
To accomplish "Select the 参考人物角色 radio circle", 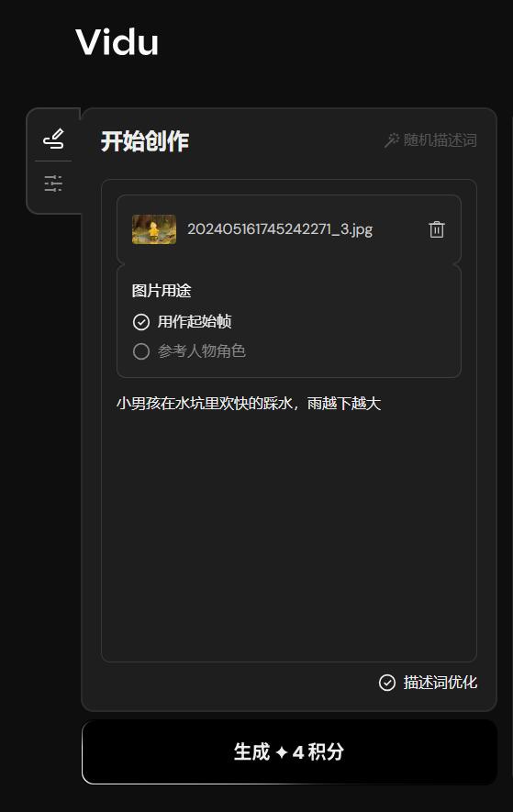I will (141, 351).
